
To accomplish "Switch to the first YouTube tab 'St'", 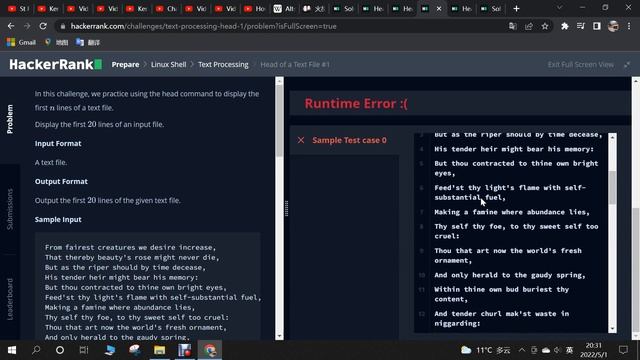I will (18, 9).
